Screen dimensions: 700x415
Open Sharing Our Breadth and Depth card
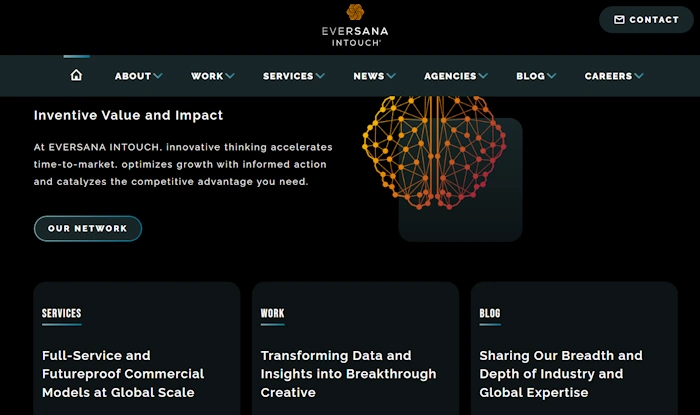tap(574, 349)
